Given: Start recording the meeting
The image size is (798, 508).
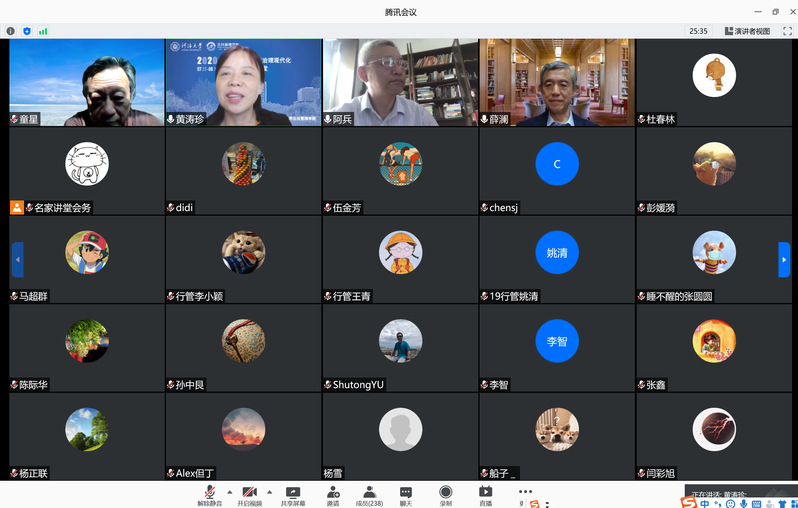Looking at the screenshot, I should [x=446, y=492].
